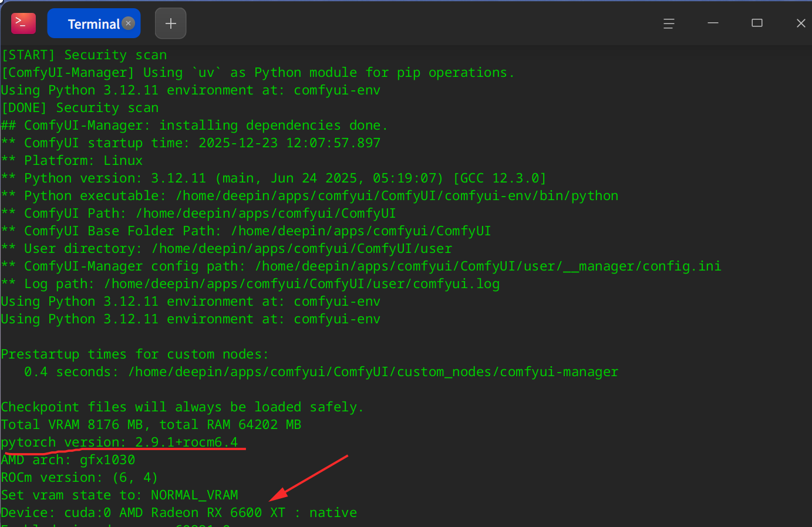The image size is (812, 527).
Task: Click the 'ComfyUI Path:' line
Action: pyautogui.click(x=198, y=214)
